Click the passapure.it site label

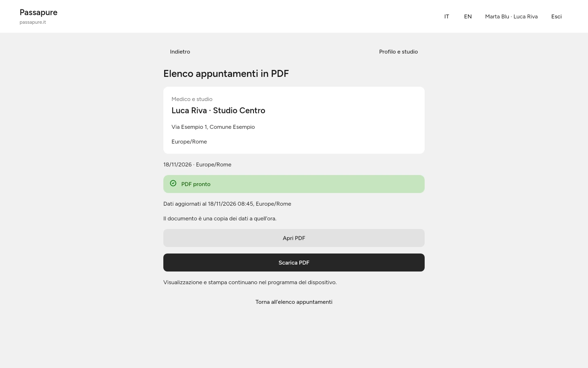click(33, 22)
